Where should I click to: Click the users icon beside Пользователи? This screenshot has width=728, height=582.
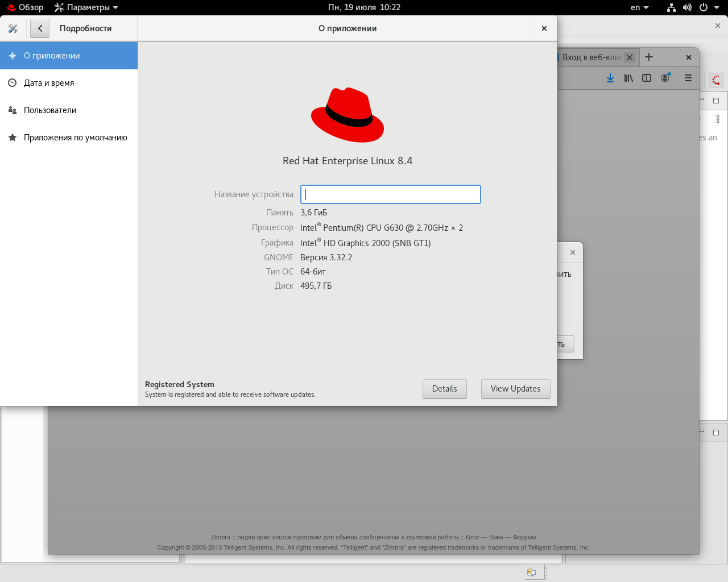click(12, 110)
